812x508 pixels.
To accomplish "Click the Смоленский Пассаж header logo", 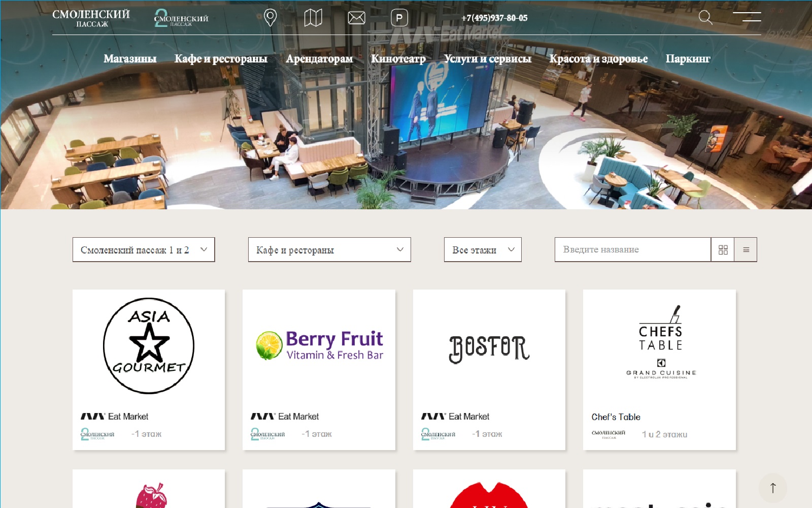I will point(91,18).
